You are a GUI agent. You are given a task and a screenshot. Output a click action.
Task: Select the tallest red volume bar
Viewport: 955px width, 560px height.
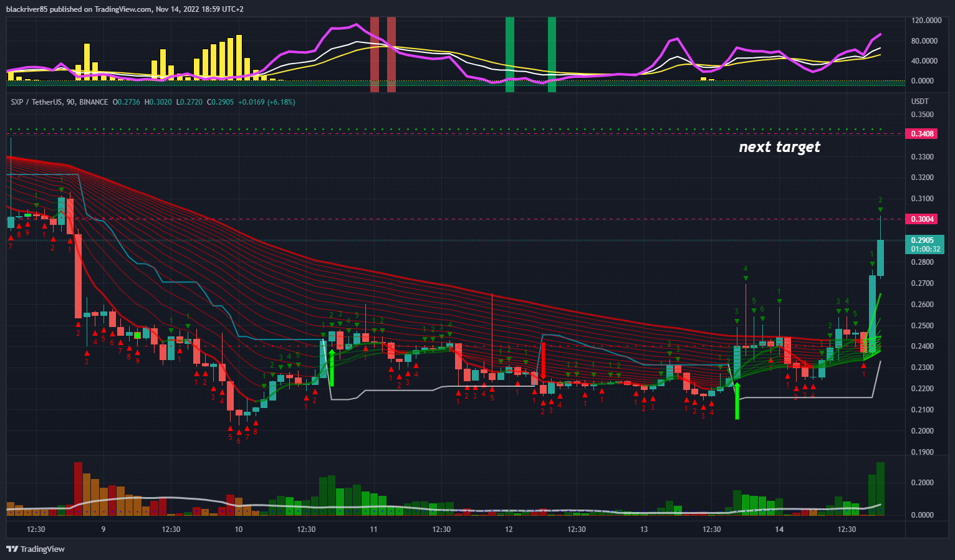(x=78, y=489)
